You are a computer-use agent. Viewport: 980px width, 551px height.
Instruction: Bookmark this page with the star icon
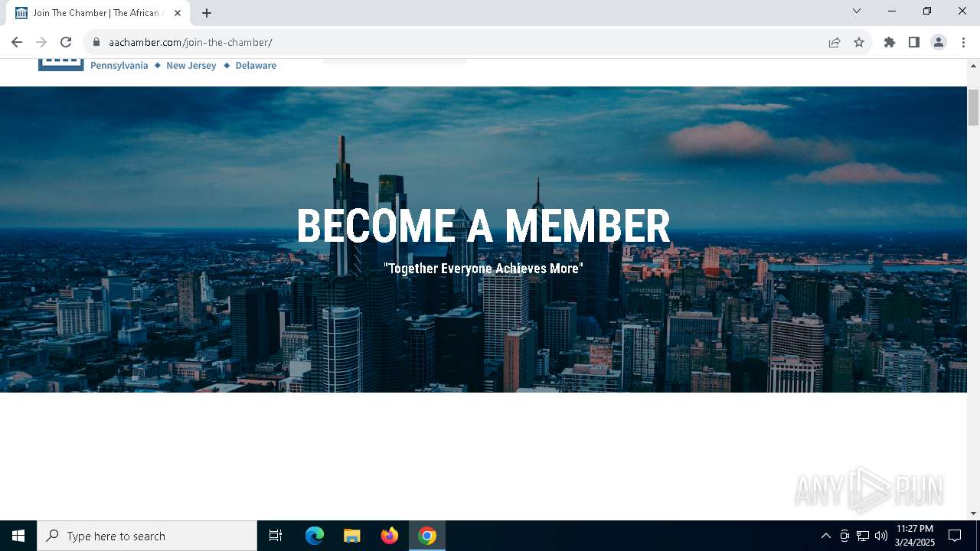point(859,42)
